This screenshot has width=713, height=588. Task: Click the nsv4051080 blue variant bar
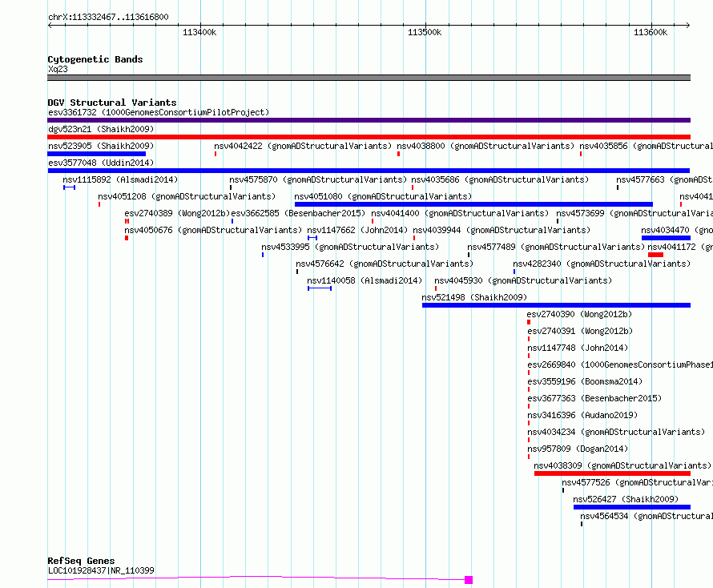click(473, 204)
